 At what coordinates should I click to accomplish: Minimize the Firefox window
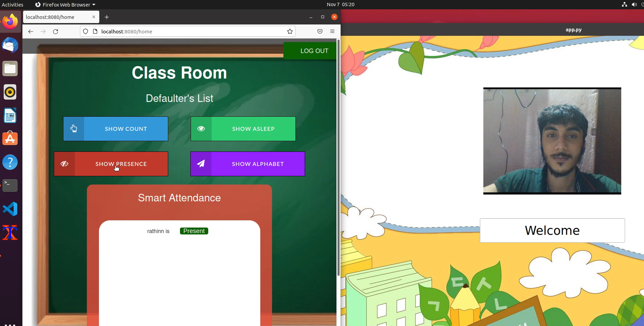click(311, 17)
